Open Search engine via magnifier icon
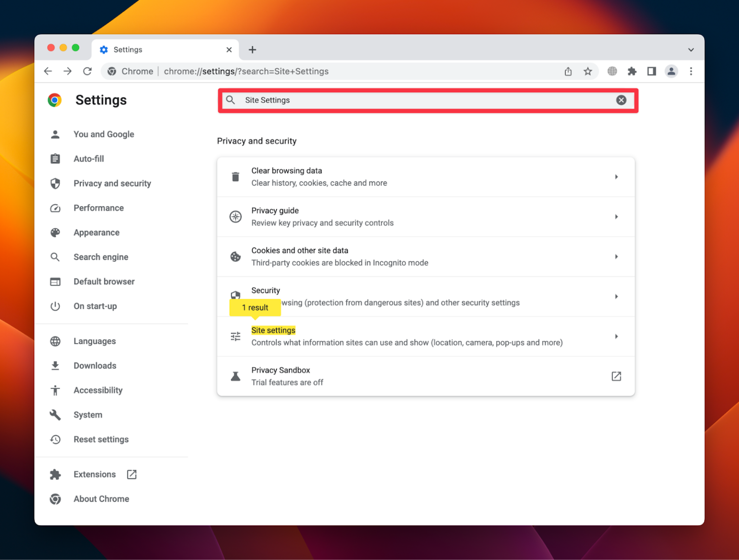 click(x=55, y=257)
